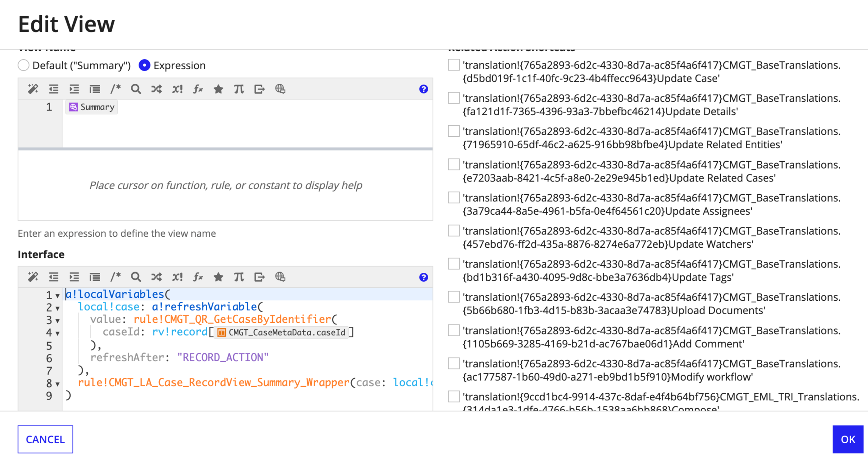This screenshot has width=868, height=464.
Task: Check the Update Details shortcut checkbox
Action: coord(454,98)
